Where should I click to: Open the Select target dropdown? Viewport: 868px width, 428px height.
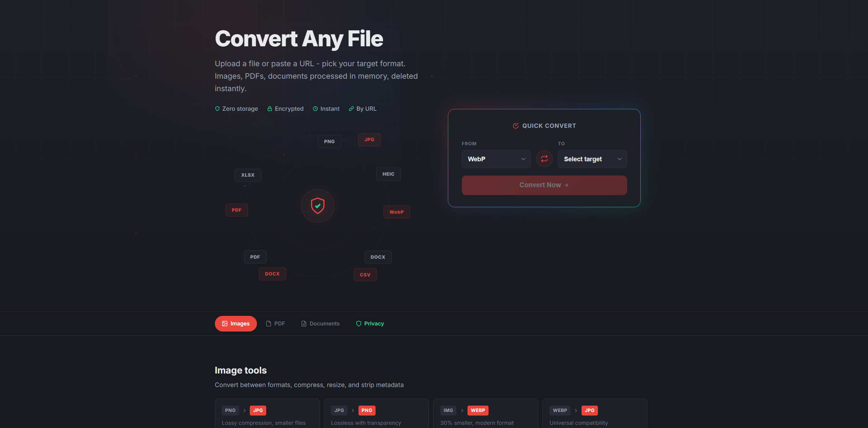(592, 159)
